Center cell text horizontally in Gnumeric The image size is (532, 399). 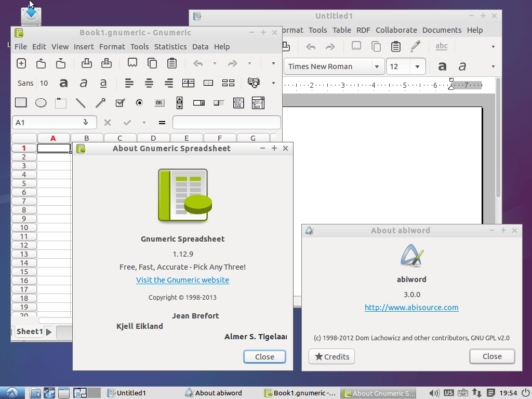pyautogui.click(x=149, y=83)
